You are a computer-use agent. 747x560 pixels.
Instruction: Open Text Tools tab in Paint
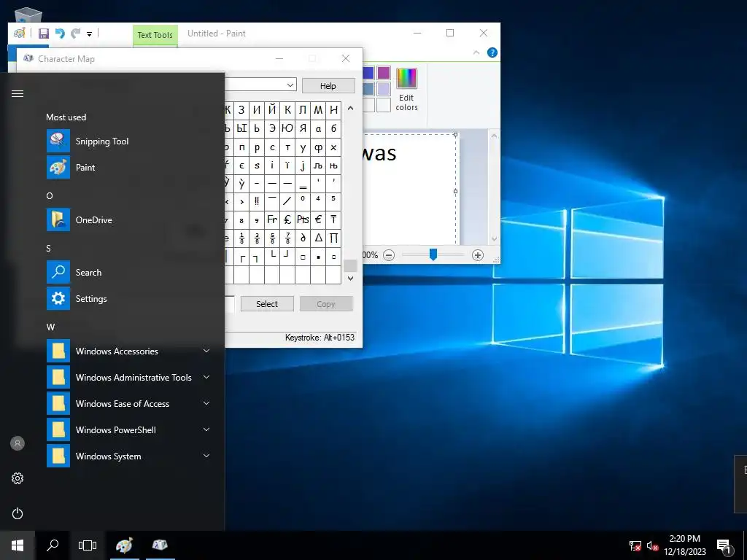pos(155,35)
